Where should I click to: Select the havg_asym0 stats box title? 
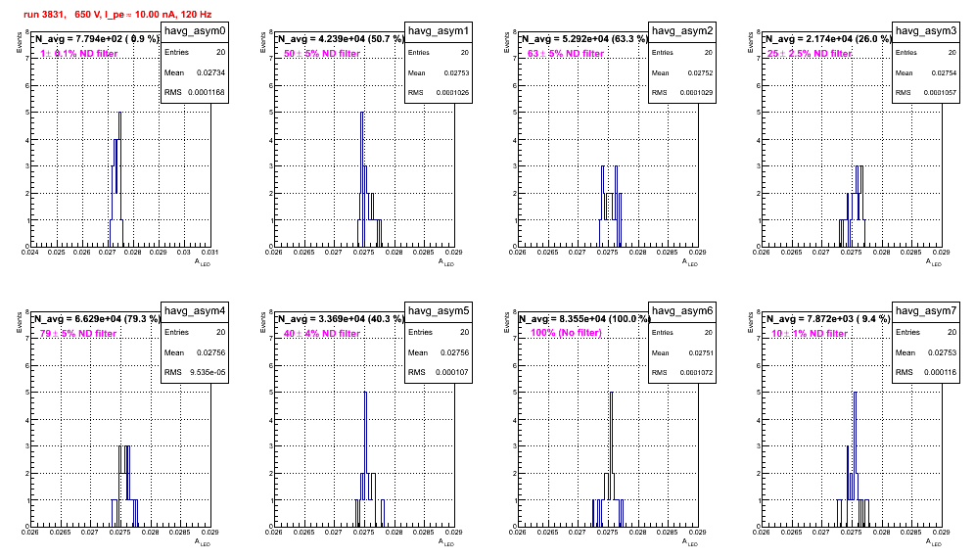pyautogui.click(x=195, y=31)
